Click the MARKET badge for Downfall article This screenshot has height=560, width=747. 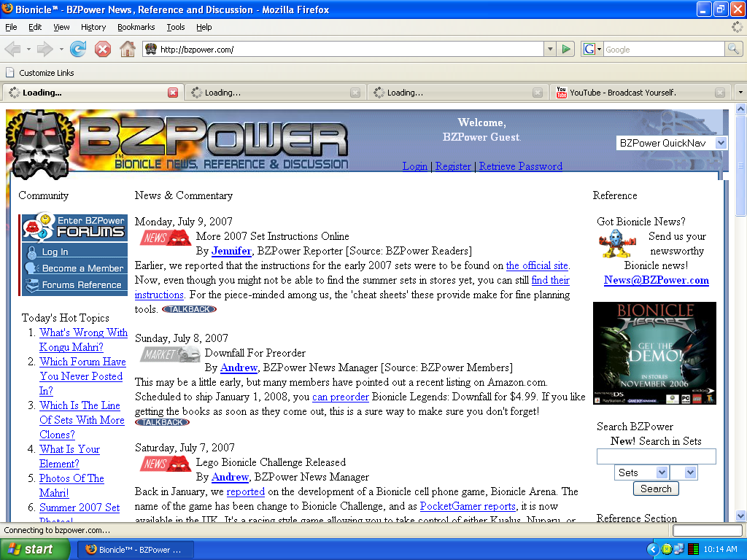170,354
